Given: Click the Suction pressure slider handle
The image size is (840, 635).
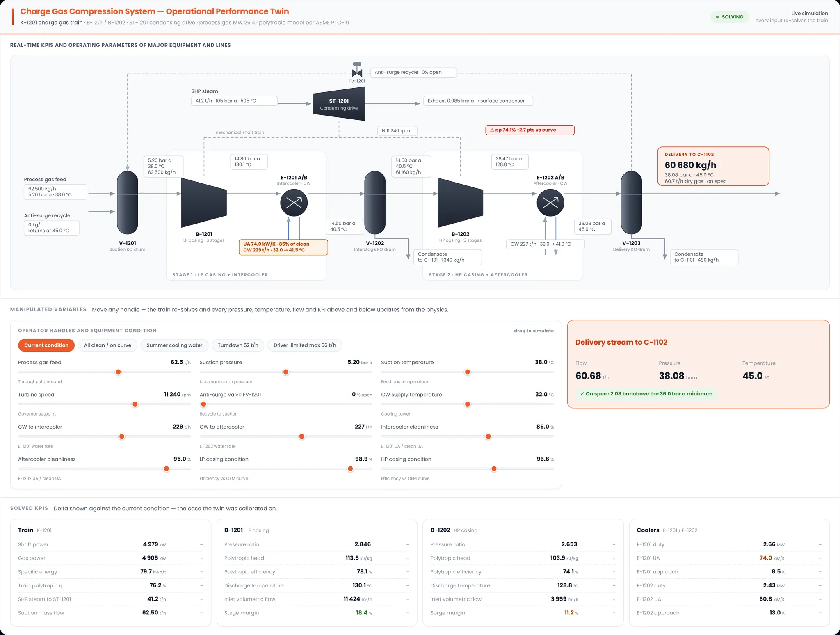Looking at the screenshot, I should pyautogui.click(x=286, y=372).
